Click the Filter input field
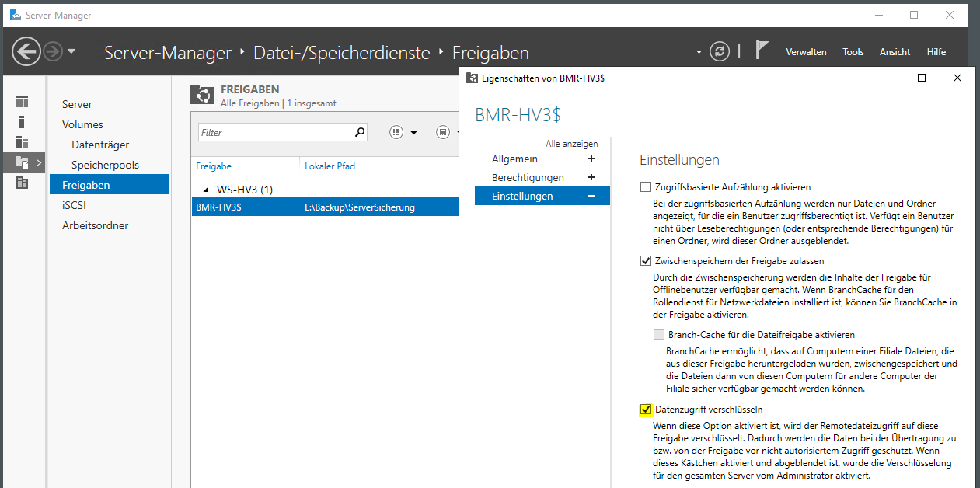This screenshot has width=980, height=488. pos(275,132)
